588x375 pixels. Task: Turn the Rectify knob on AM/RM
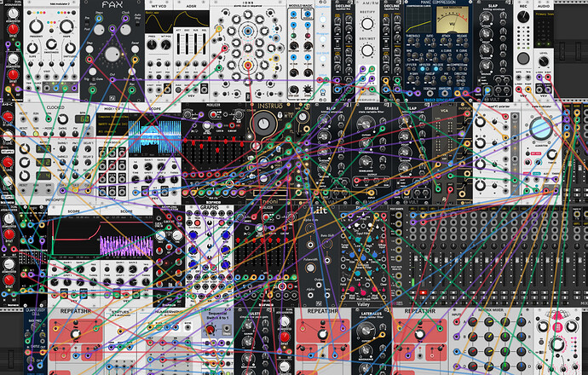pyautogui.click(x=367, y=24)
